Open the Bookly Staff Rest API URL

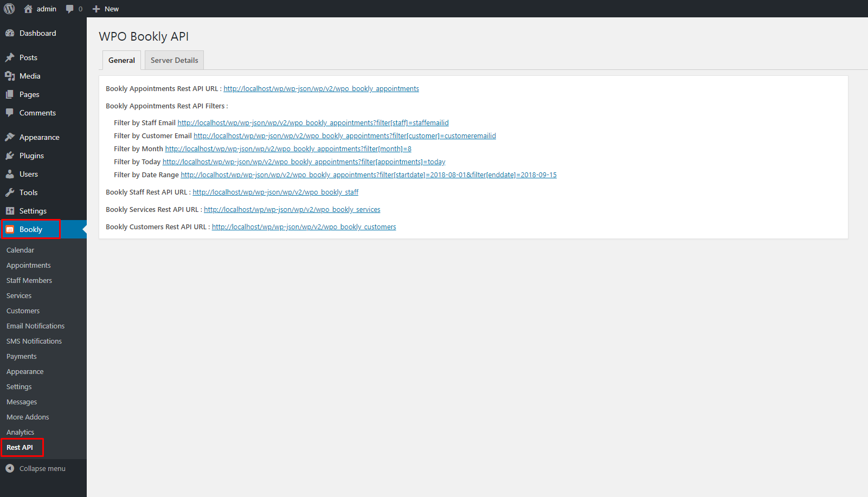click(275, 192)
